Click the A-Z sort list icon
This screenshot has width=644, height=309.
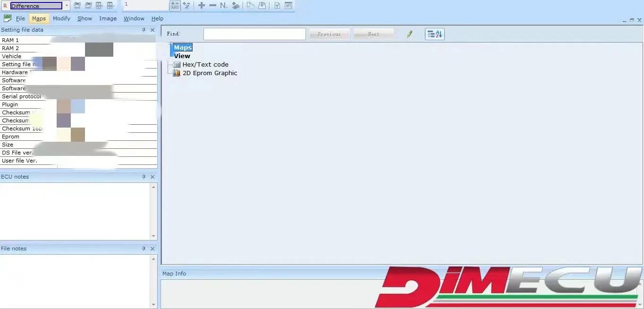(435, 34)
